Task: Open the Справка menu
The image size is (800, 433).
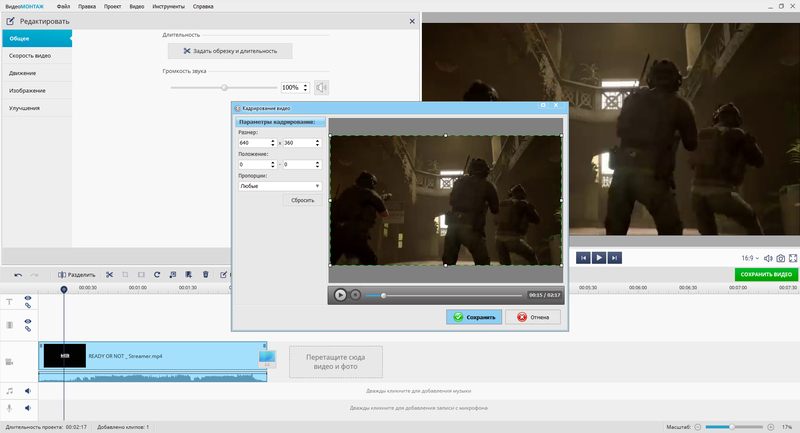Action: 203,7
